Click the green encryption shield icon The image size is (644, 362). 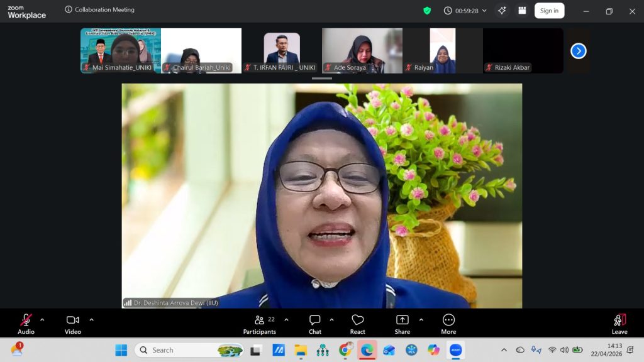pyautogui.click(x=427, y=11)
